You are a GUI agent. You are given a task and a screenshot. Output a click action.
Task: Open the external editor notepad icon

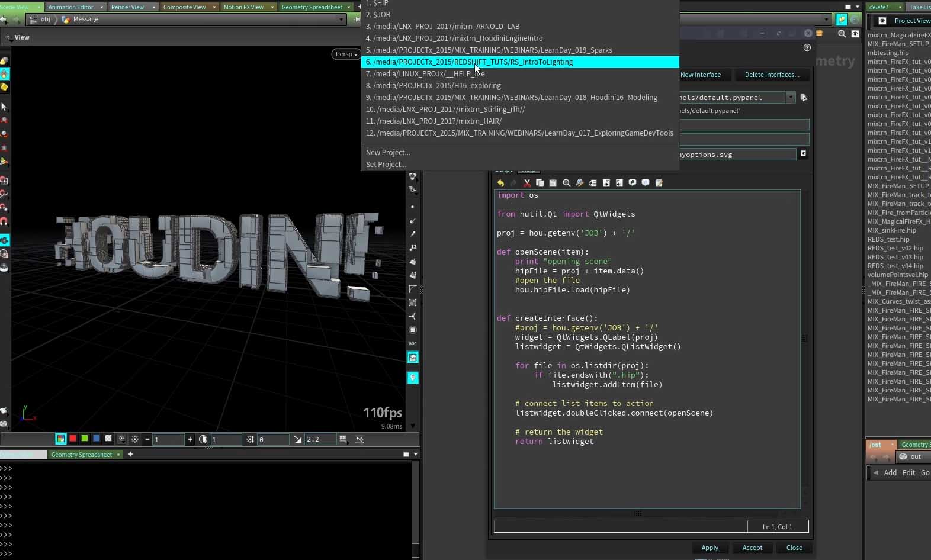[x=659, y=183]
